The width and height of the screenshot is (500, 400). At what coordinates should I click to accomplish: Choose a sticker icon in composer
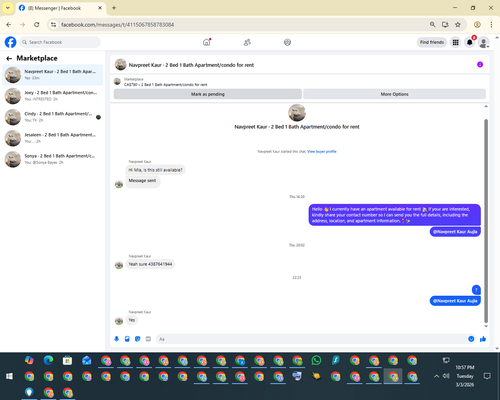click(137, 339)
